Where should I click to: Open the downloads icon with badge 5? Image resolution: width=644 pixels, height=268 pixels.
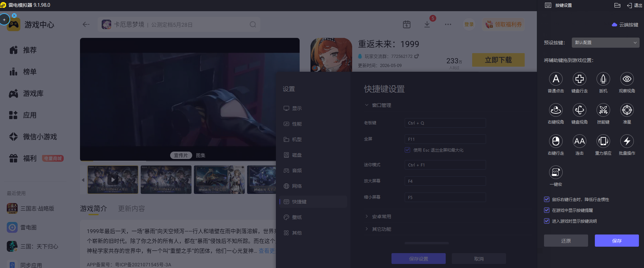point(427,24)
